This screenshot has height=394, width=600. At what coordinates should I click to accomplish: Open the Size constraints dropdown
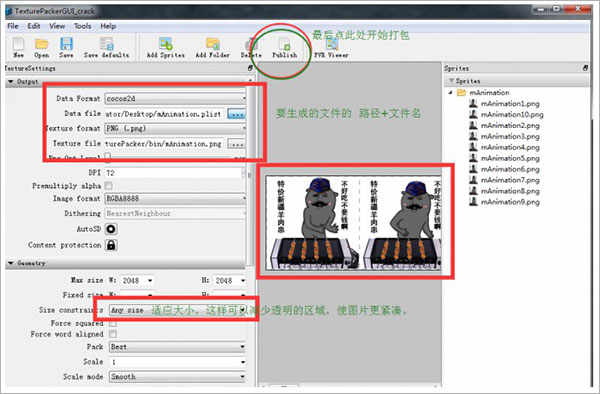(x=178, y=310)
